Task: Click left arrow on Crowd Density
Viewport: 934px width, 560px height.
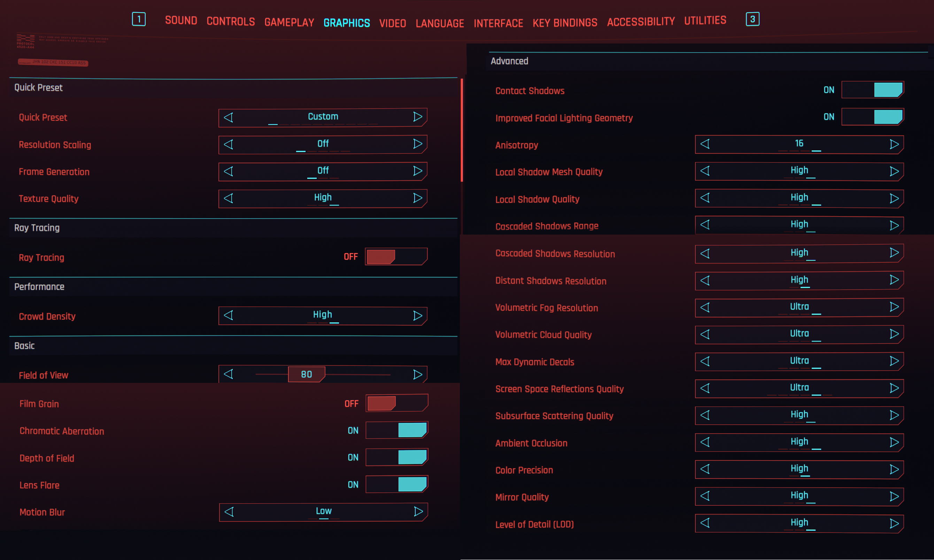Action: 229,315
